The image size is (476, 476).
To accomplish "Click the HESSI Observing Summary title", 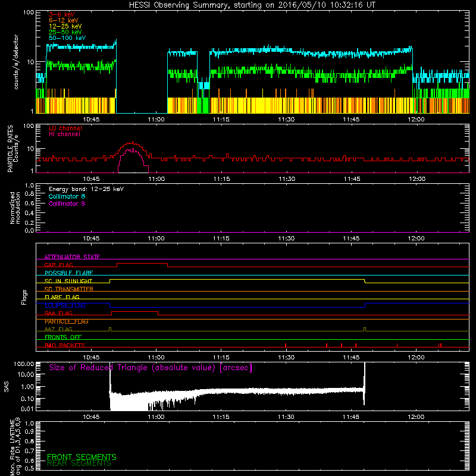I will pyautogui.click(x=252, y=5).
